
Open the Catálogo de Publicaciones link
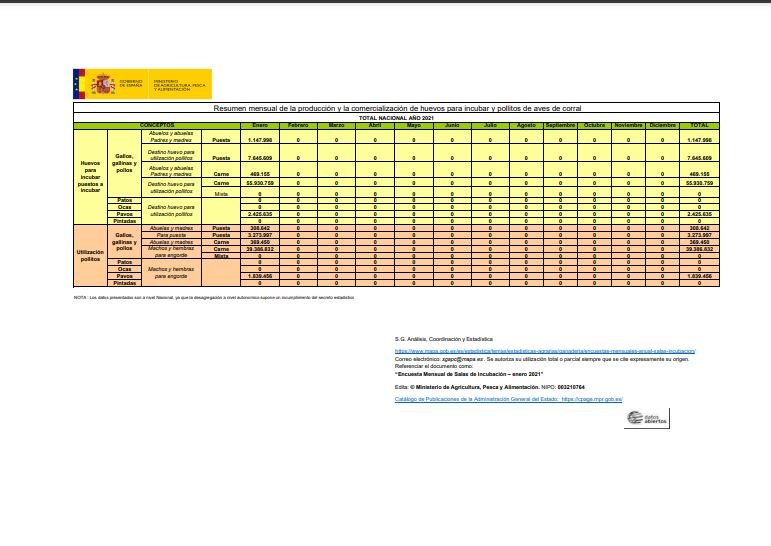(x=508, y=398)
